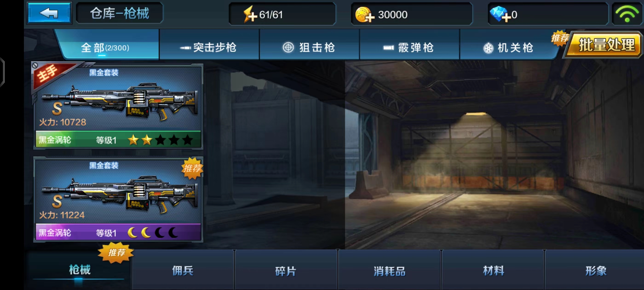The image size is (644, 290).
Task: Switch to the 突击步枪 tab
Action: coord(209,47)
